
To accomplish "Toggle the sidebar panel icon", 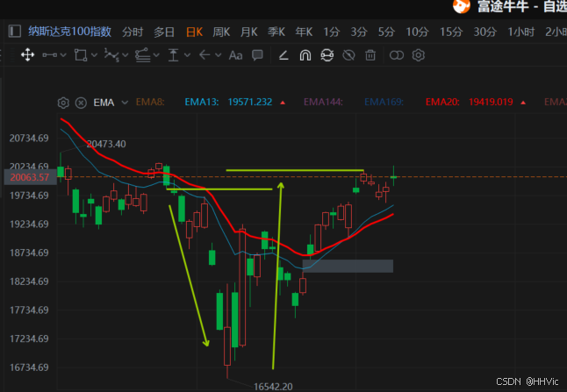I will tap(14, 31).
